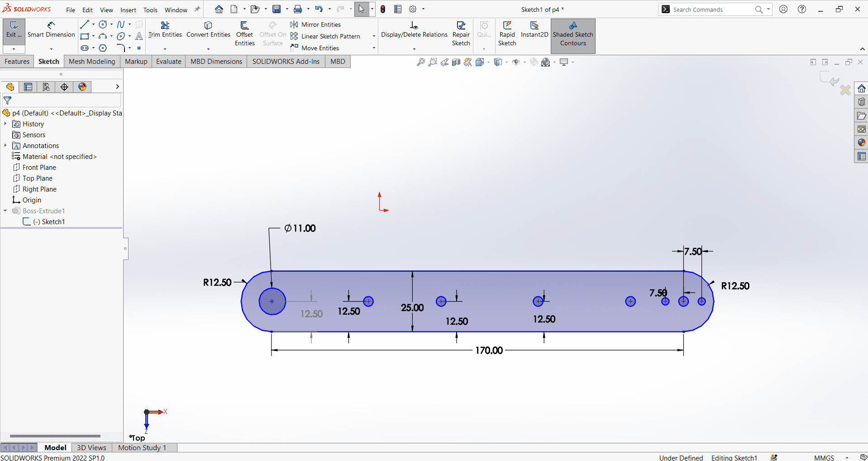Select the Spline sketch tool

[121, 24]
